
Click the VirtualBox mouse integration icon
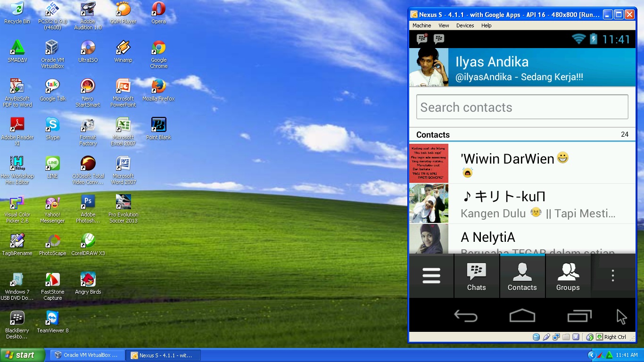pos(590,337)
